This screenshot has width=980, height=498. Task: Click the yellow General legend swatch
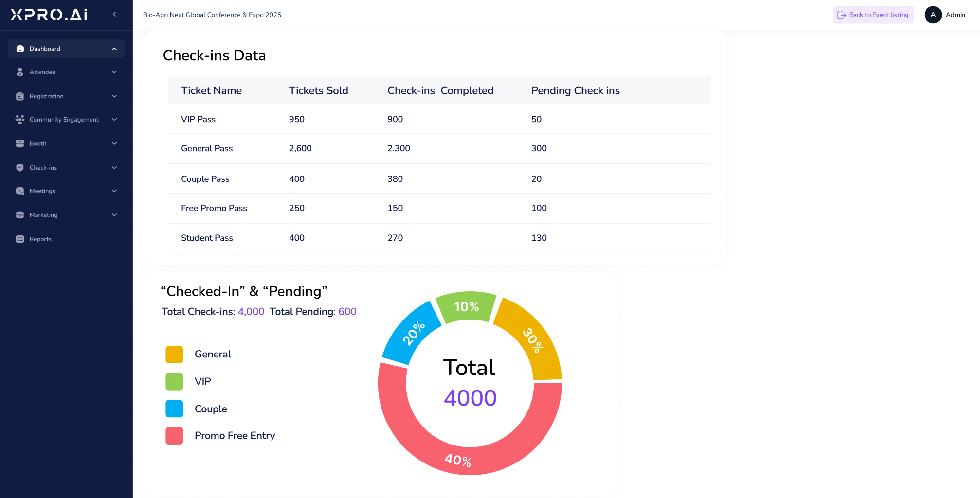click(174, 355)
